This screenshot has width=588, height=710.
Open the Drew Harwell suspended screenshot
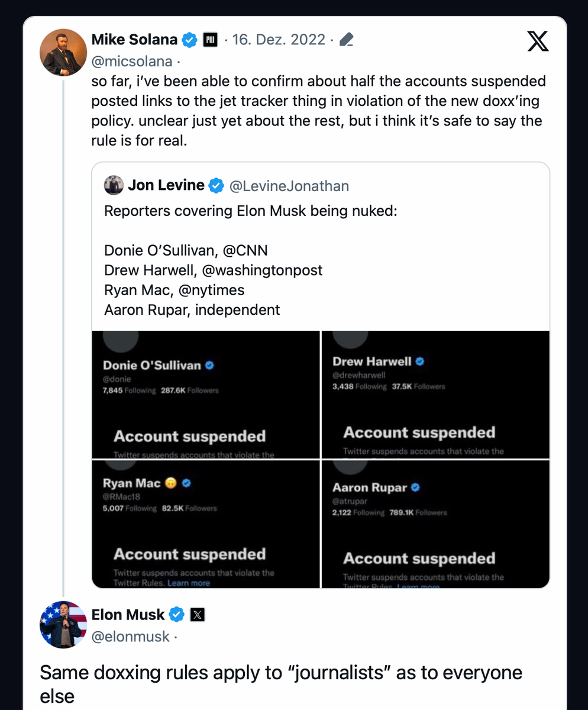point(435,394)
